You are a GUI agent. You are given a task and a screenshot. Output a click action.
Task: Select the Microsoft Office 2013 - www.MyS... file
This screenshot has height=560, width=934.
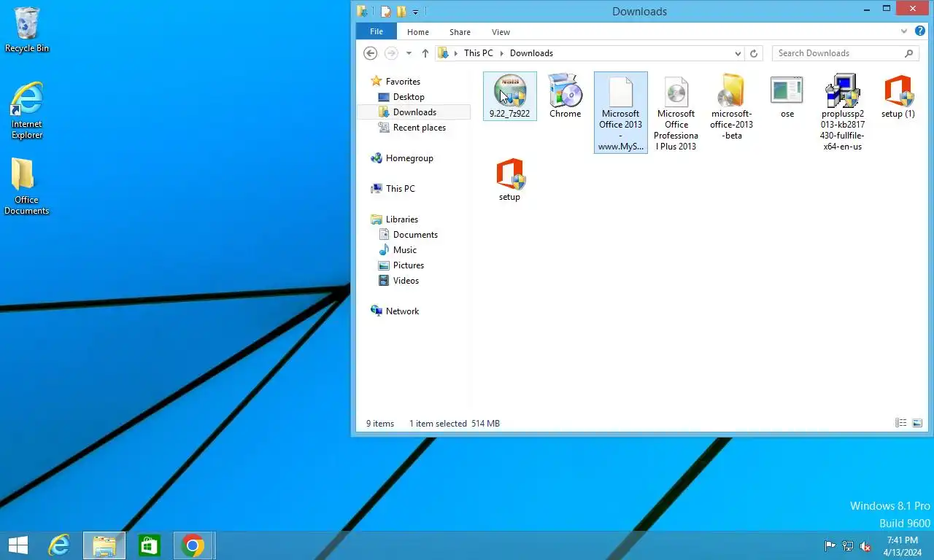pyautogui.click(x=621, y=112)
